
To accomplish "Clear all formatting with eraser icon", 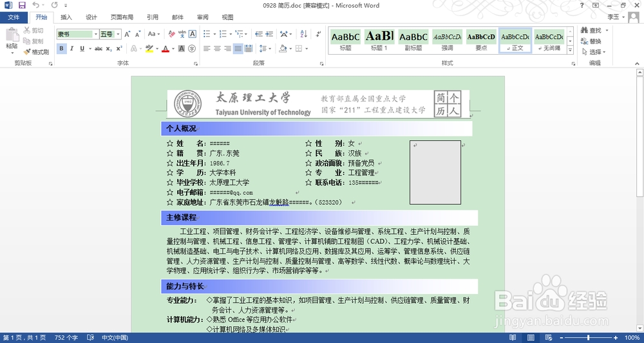I will (172, 34).
